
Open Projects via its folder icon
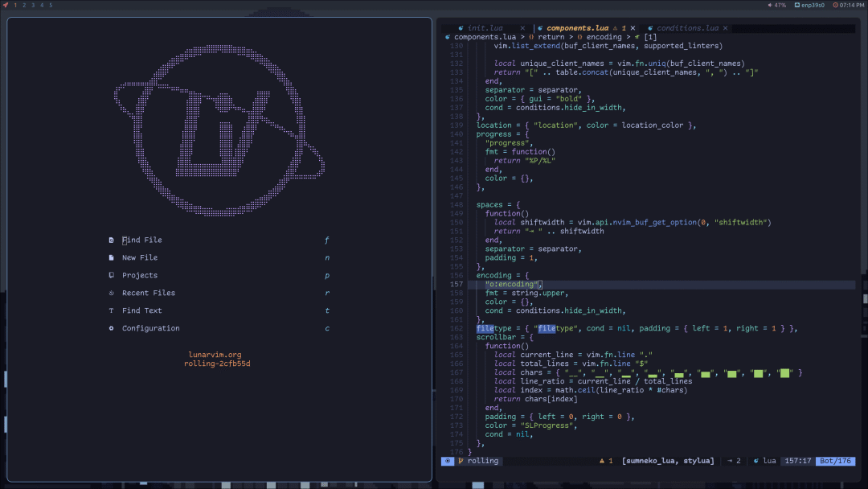111,275
